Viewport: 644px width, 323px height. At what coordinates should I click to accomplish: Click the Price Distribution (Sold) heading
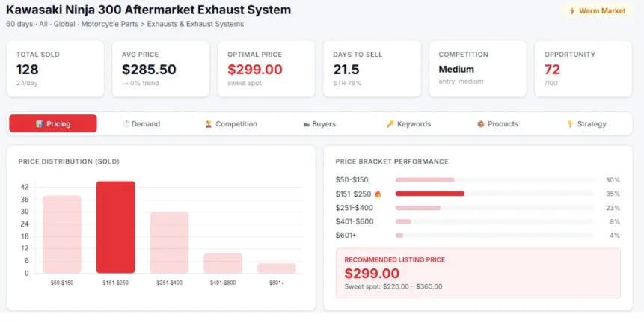69,161
